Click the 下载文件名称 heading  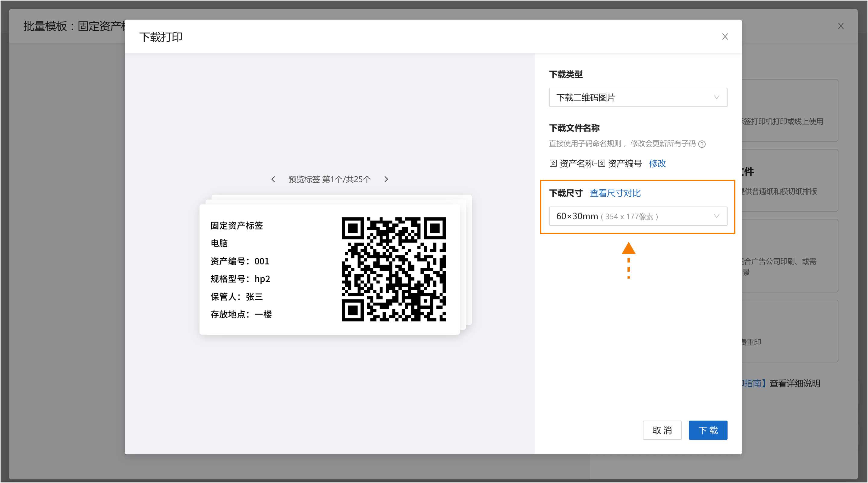pos(574,128)
